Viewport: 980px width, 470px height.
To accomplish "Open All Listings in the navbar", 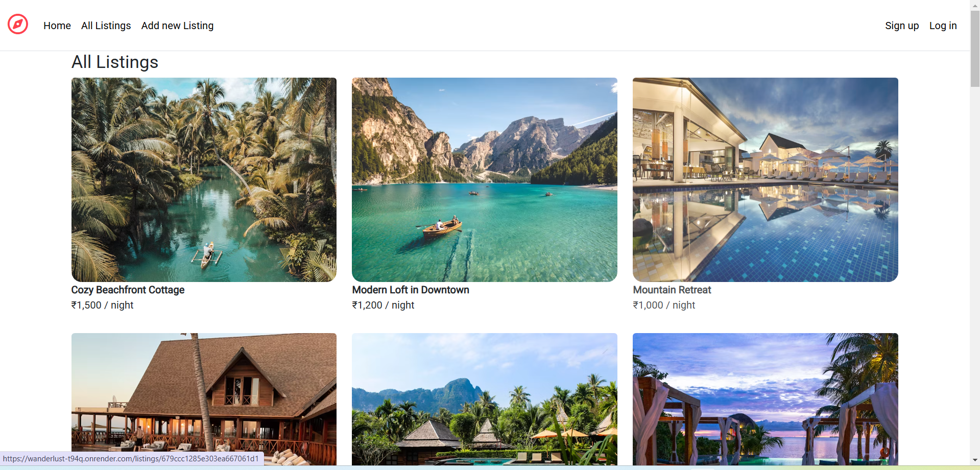I will 106,26.
